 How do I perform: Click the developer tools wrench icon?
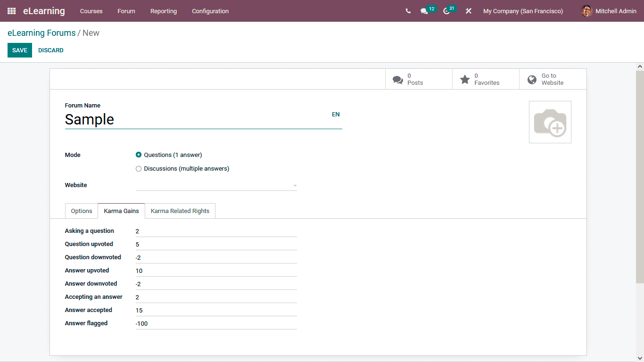tap(468, 11)
